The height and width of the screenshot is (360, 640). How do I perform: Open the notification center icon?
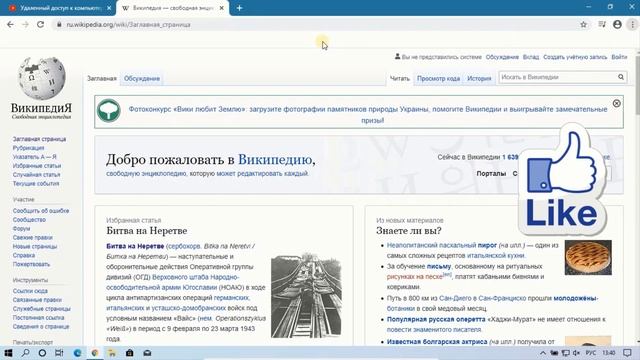tap(627, 353)
